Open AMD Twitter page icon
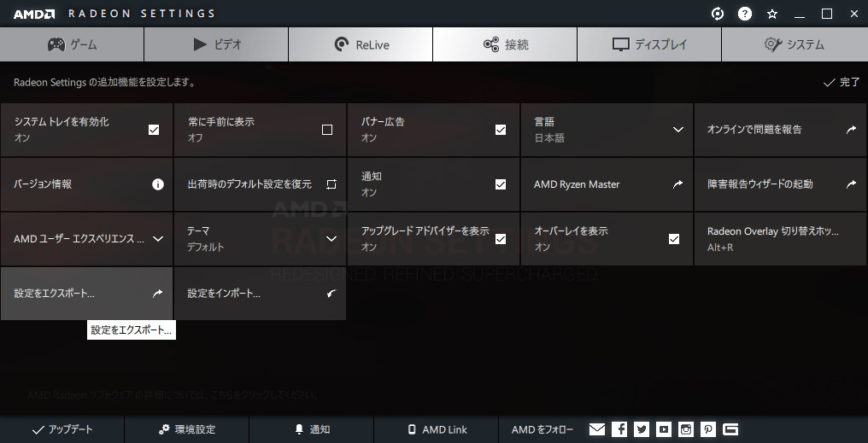 click(642, 429)
